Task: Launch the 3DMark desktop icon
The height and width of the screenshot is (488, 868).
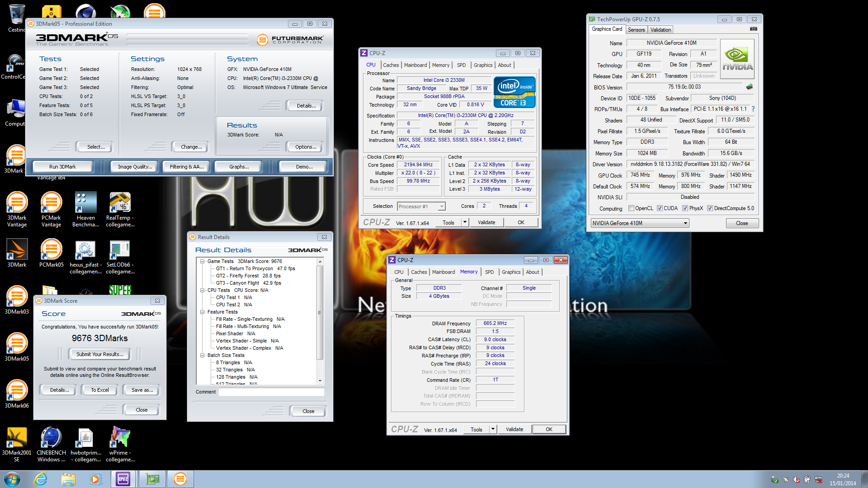Action: click(17, 253)
